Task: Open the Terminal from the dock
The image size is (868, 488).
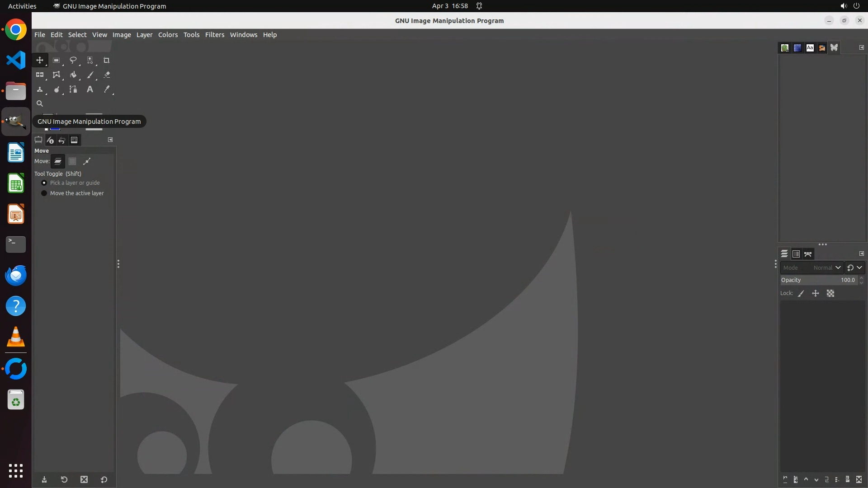Action: 16,244
